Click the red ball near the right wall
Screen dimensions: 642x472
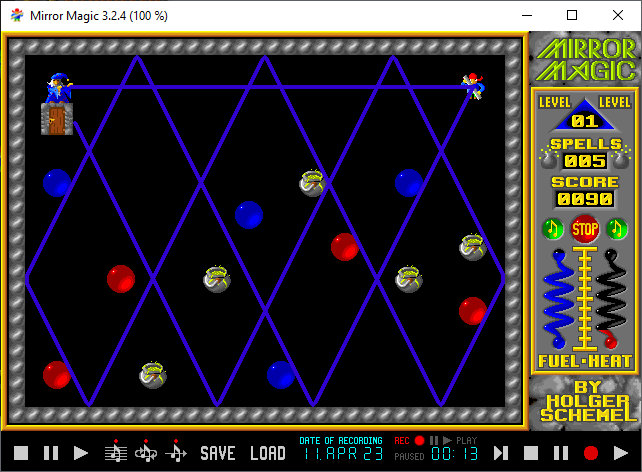tap(472, 311)
